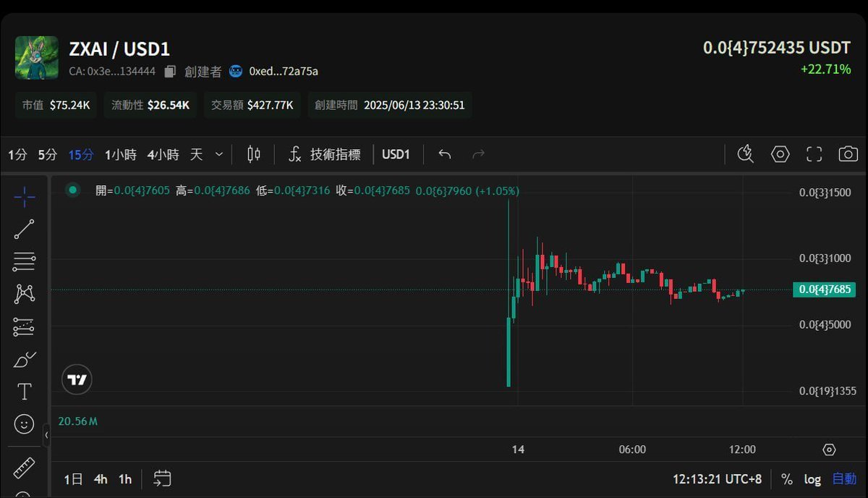The image size is (868, 498).
Task: Click the 0.0{19}1355 price axis label
Action: coord(827,391)
